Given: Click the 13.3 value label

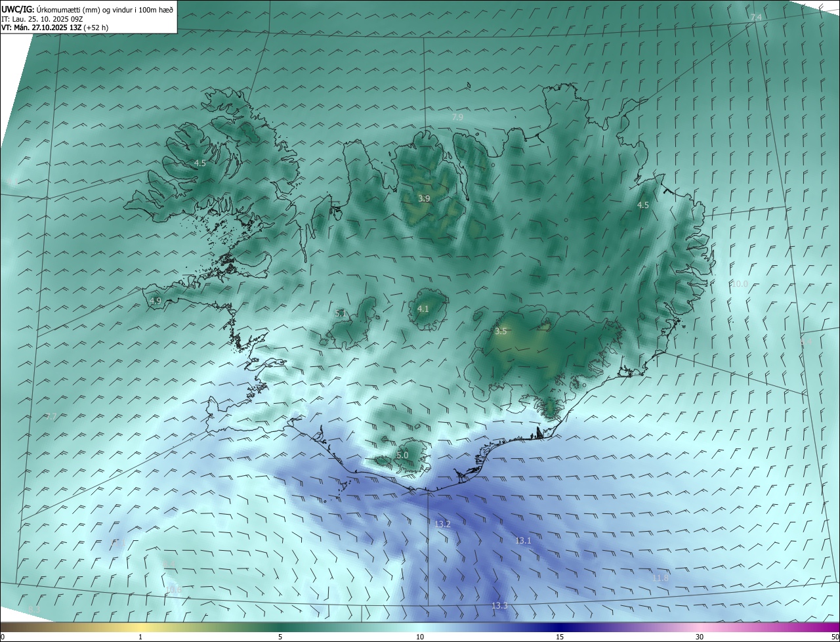Looking at the screenshot, I should [x=499, y=605].
